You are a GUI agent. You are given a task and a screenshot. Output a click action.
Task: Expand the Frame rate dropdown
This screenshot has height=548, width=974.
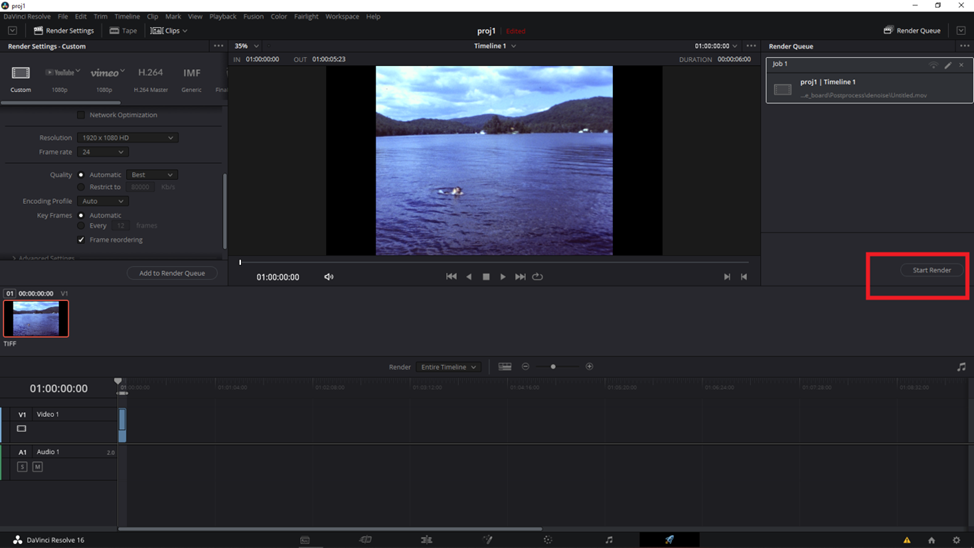tap(102, 152)
